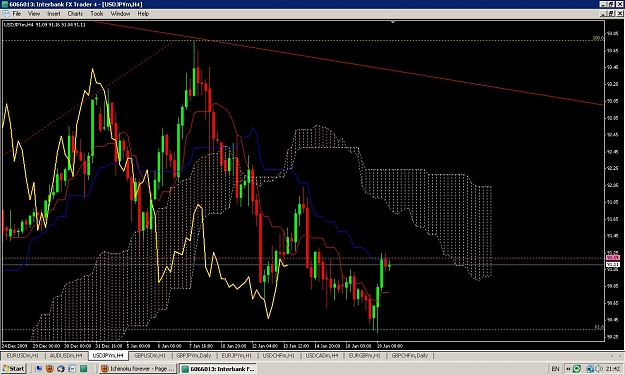Click the white current price label on axis
This screenshot has height=375, width=625.
(x=613, y=265)
